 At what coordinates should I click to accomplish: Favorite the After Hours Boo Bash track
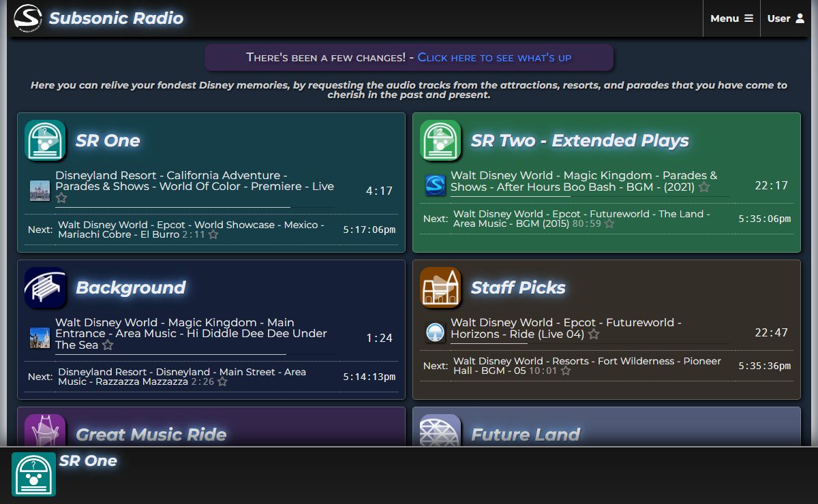tap(704, 187)
